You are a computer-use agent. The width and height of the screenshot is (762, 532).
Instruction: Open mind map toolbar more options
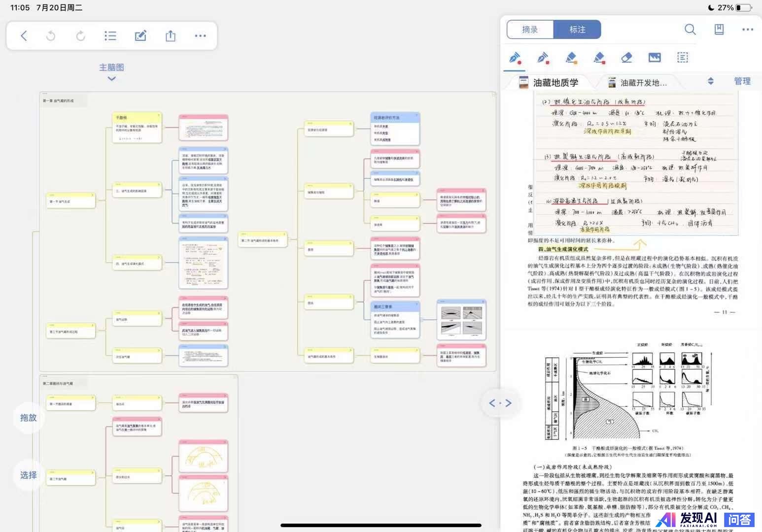(x=200, y=35)
